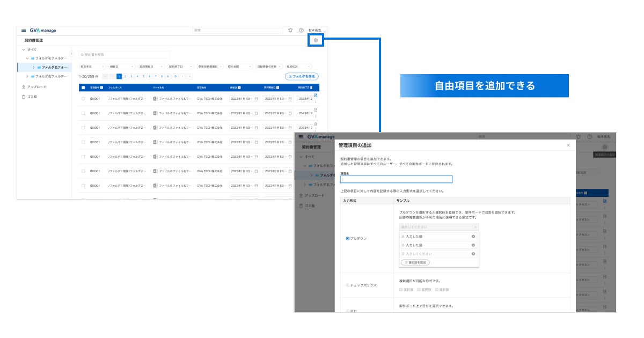Close the 管理項目の追加 dialog with the x
Viewport: 644px width, 338px height.
[568, 145]
